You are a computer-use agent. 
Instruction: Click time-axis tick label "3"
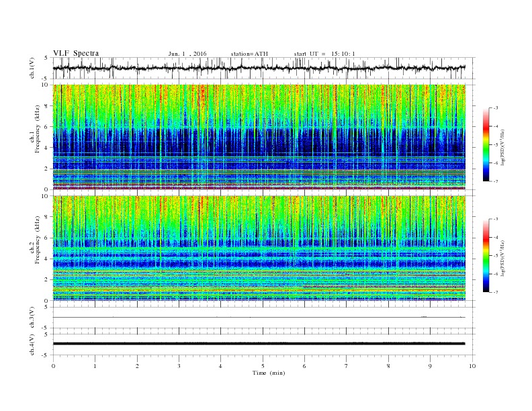click(179, 366)
